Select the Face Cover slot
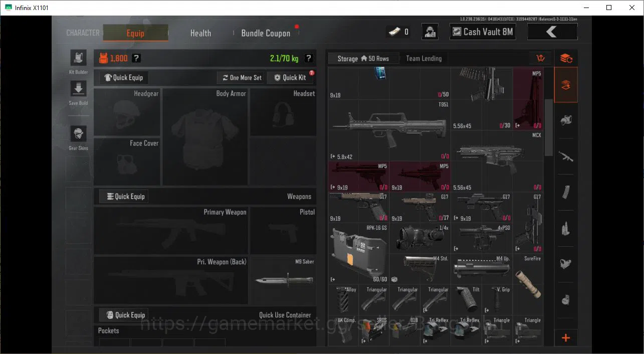The image size is (644, 354). click(x=127, y=162)
